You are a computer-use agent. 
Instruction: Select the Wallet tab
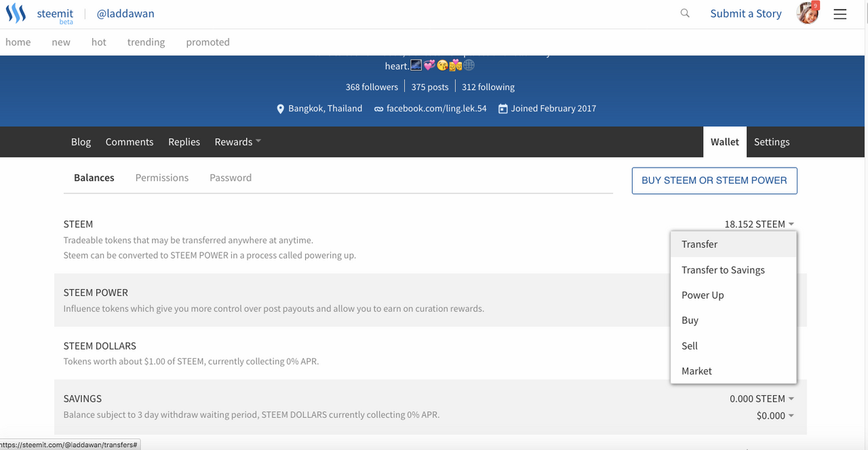coord(725,142)
